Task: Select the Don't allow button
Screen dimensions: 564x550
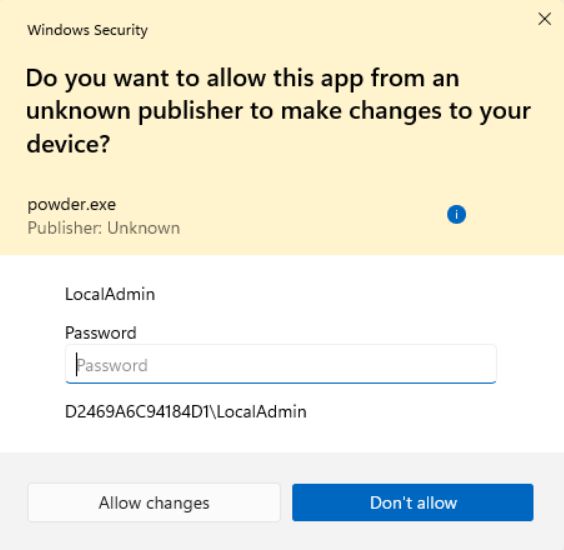Action: pos(413,503)
